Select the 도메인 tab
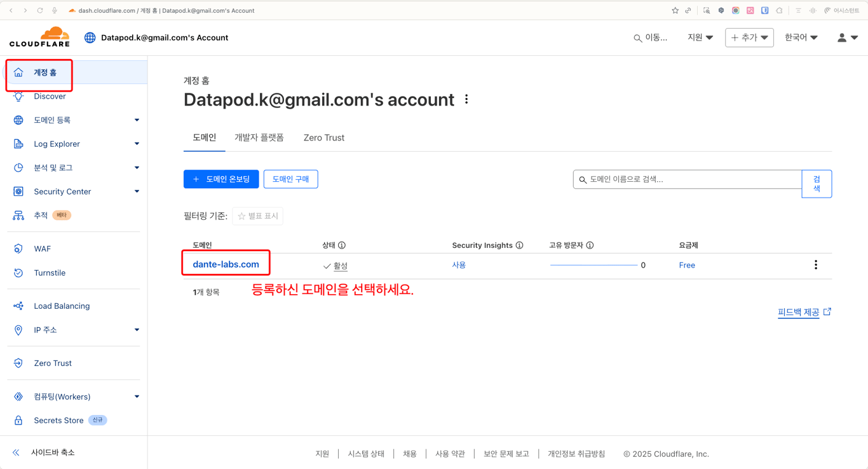Viewport: 868px width, 469px height. (x=205, y=138)
